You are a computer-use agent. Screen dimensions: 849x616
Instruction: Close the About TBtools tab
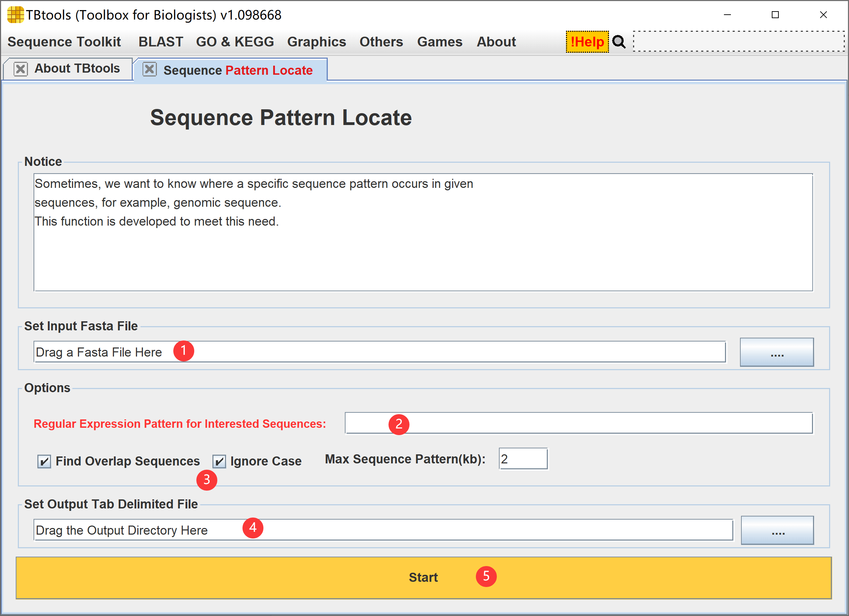(x=20, y=68)
